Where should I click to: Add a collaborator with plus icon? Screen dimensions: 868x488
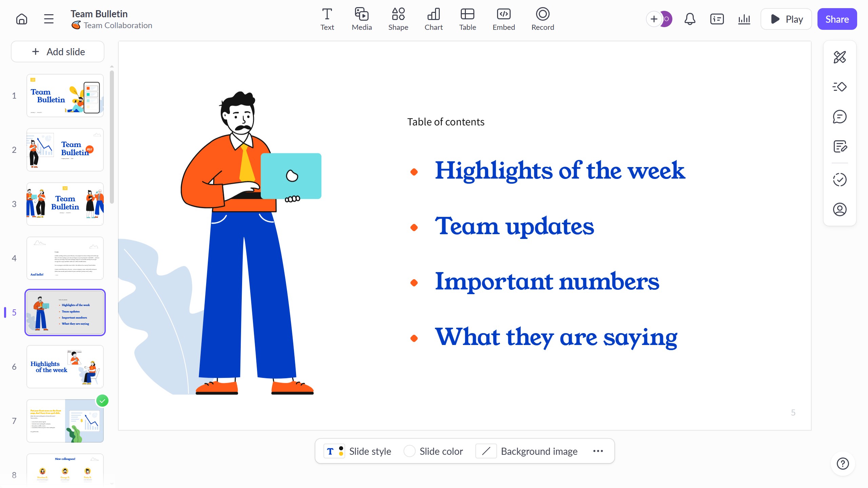654,19
